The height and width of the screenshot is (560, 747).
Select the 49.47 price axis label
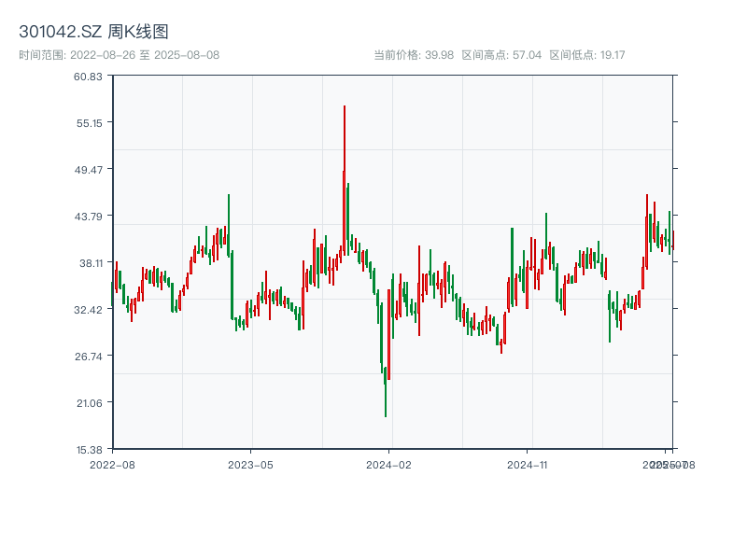(89, 169)
